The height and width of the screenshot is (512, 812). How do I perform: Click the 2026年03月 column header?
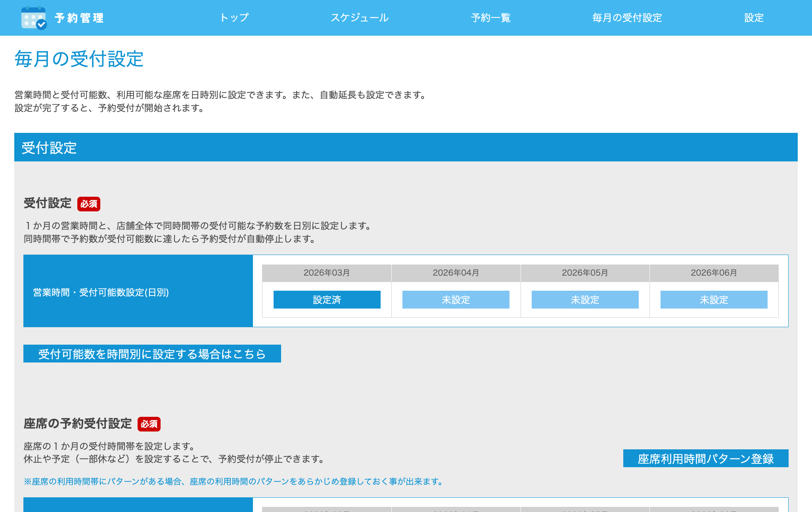(x=327, y=272)
